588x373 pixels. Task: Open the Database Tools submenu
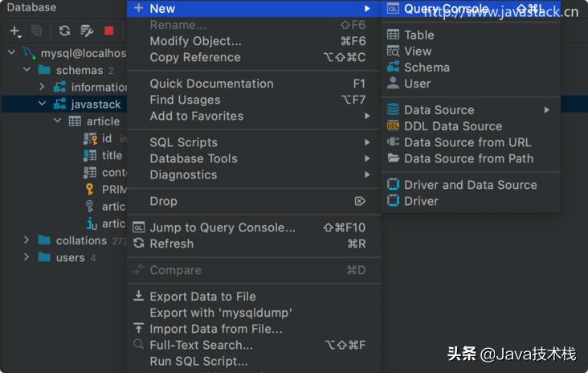tap(254, 158)
